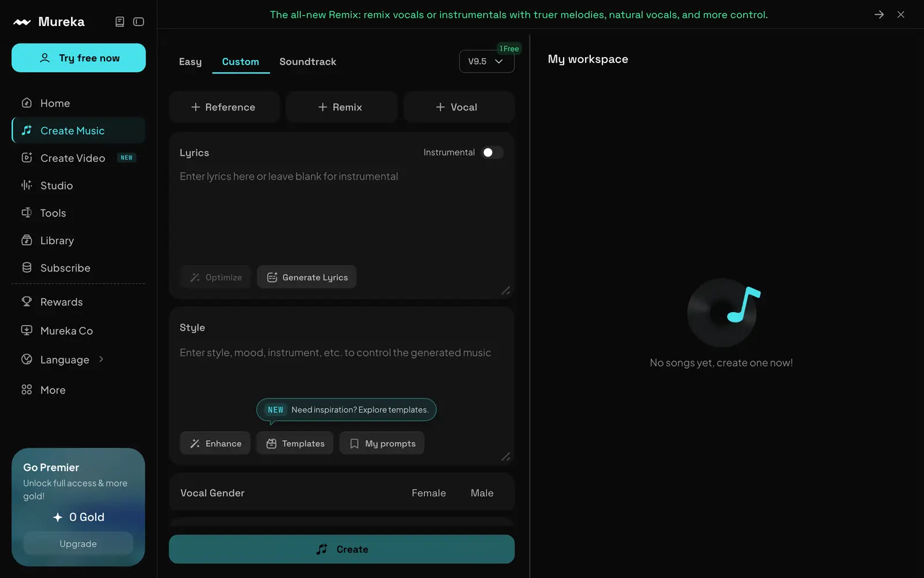
Task: Click the Tools sidebar icon
Action: (27, 213)
